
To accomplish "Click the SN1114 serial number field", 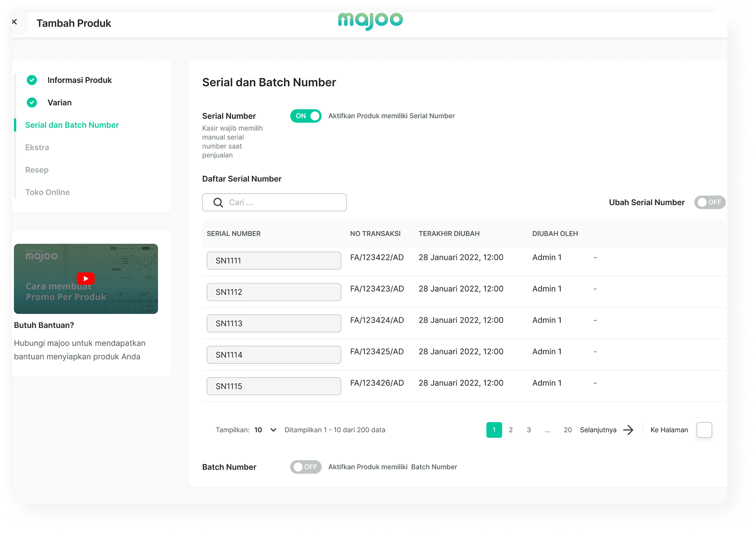I will pos(274,355).
